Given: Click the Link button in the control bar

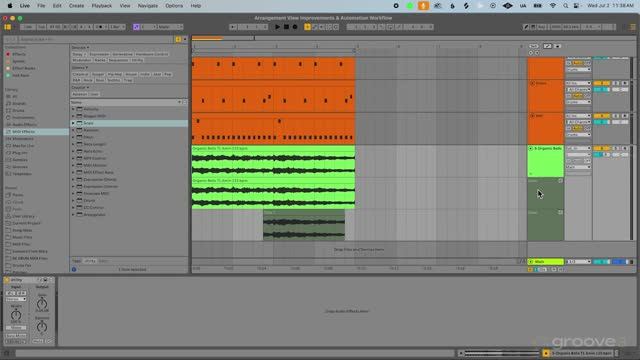Looking at the screenshot, I should point(28,27).
